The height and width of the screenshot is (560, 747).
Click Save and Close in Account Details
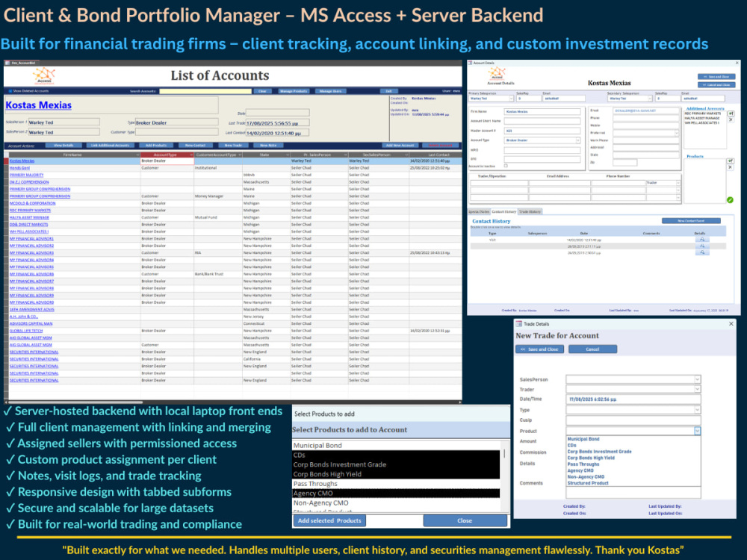click(x=716, y=77)
